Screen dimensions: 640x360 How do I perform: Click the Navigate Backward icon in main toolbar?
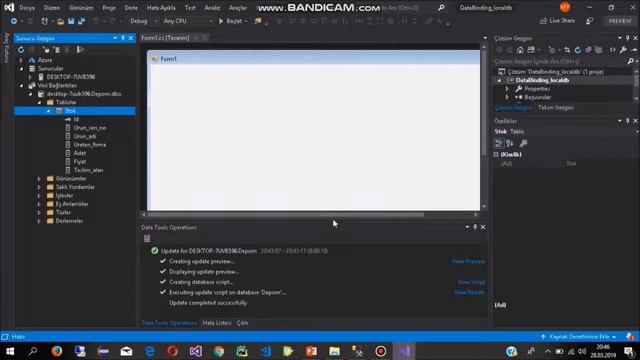click(x=14, y=21)
